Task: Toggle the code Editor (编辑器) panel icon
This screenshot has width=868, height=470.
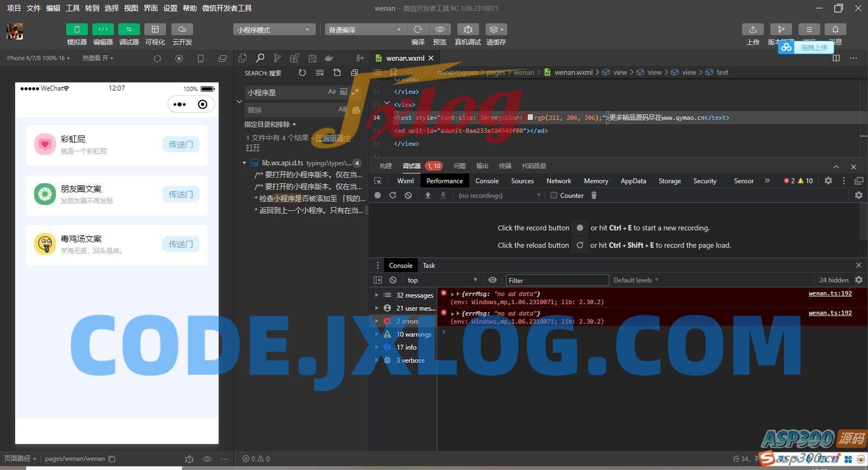Action: pos(103,29)
